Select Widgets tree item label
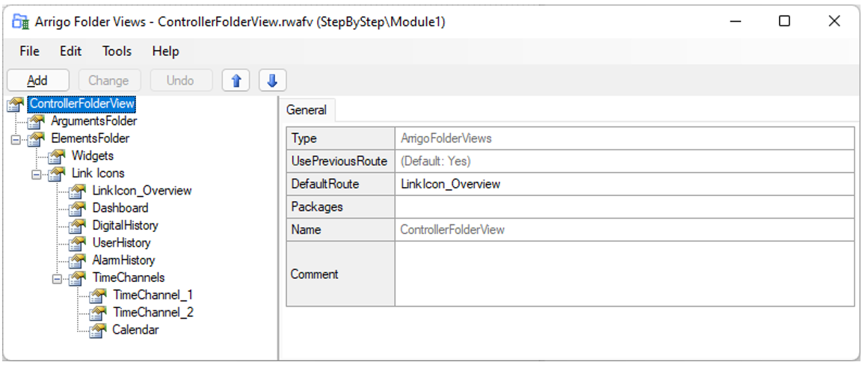Screen dimensions: 868x365 (x=93, y=156)
